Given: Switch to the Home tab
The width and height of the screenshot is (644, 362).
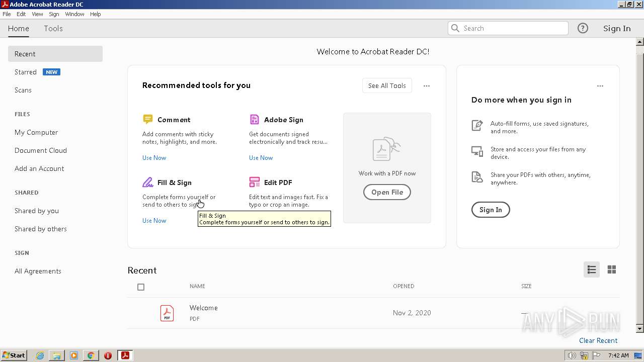Looking at the screenshot, I should click(x=19, y=28).
